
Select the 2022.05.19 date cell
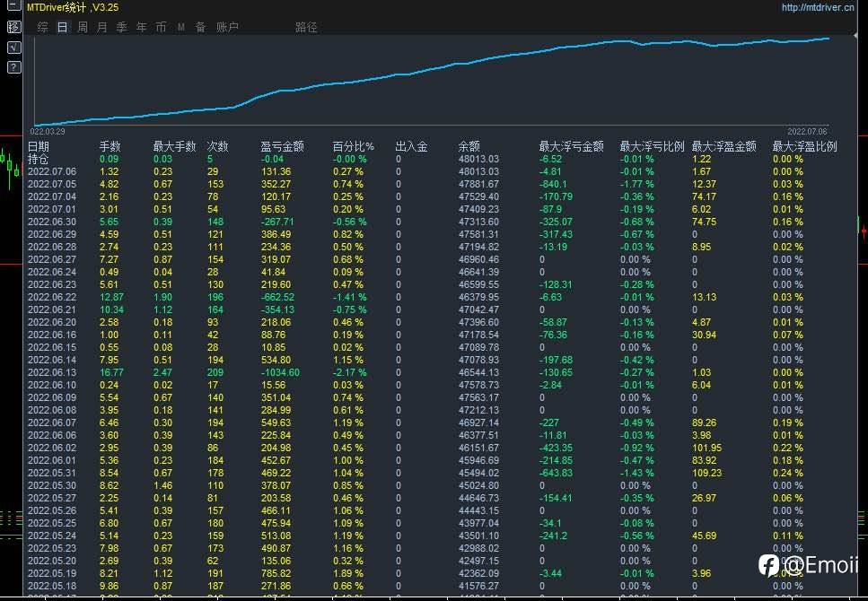[52, 573]
